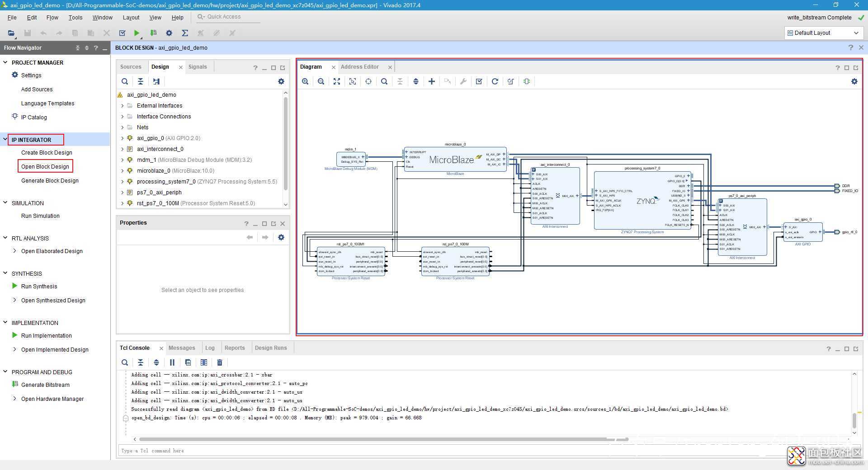Expand Interface Connections tree node
The image size is (868, 470).
[x=122, y=117]
